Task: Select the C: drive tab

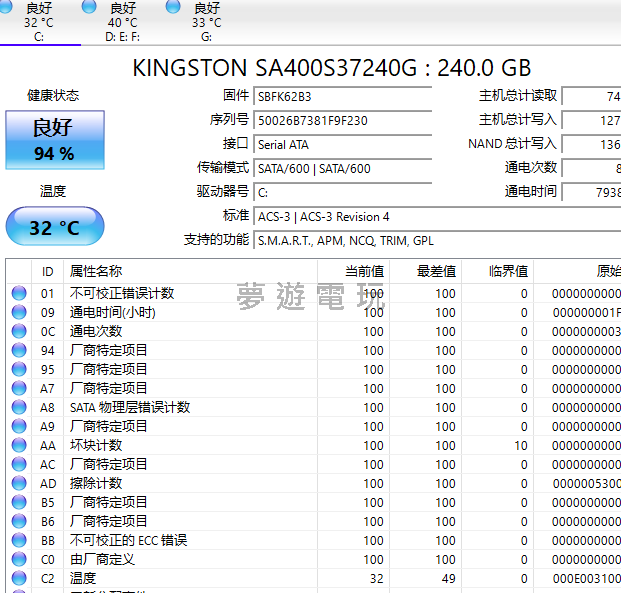Action: [x=39, y=22]
